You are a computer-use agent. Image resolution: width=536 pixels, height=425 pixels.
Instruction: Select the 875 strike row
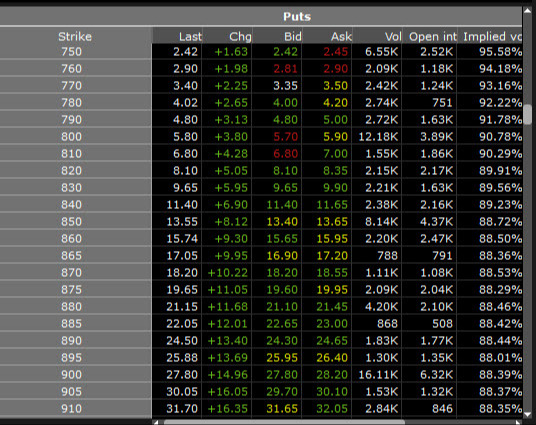tap(261, 290)
